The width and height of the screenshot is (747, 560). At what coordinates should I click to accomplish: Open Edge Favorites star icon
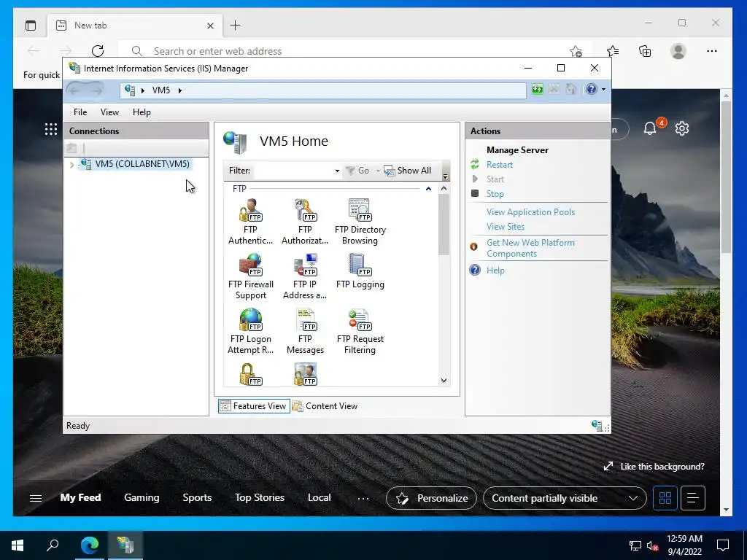[613, 51]
